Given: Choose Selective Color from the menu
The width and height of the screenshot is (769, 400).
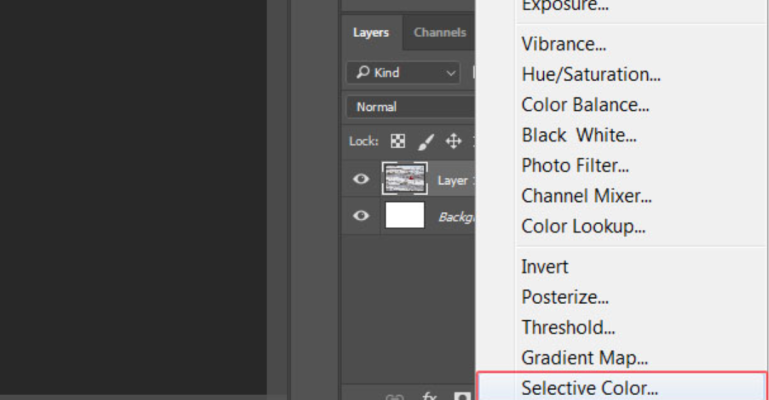Looking at the screenshot, I should (x=589, y=387).
